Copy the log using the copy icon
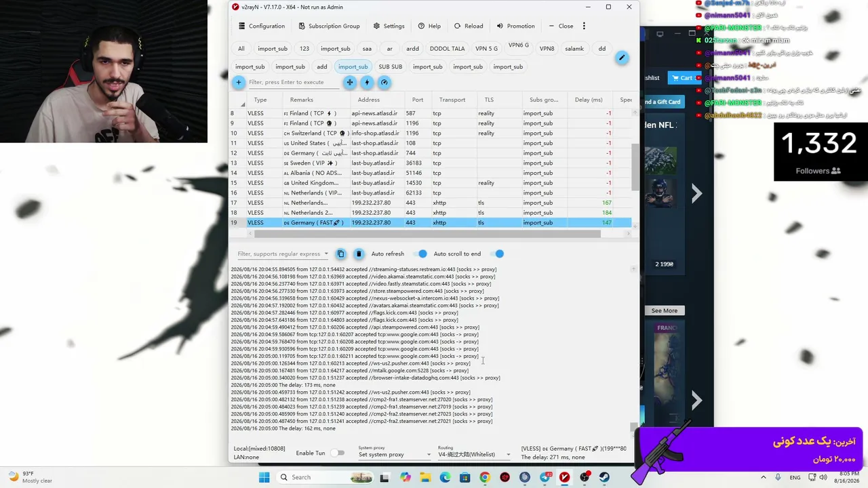868x488 pixels. point(341,253)
